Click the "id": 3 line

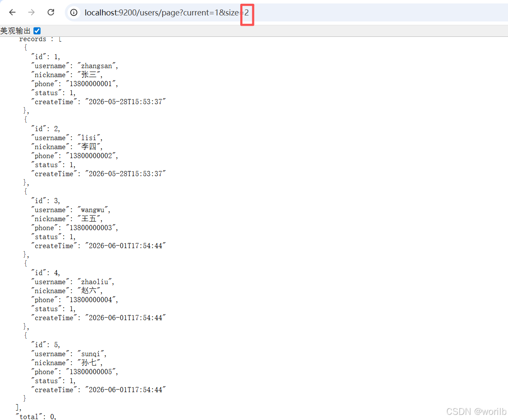pyautogui.click(x=45, y=201)
